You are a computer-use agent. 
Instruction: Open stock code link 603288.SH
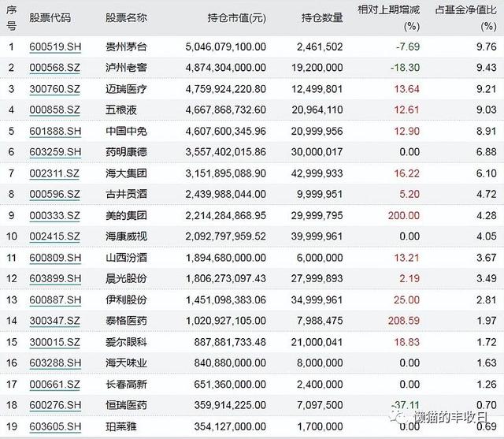pos(55,363)
